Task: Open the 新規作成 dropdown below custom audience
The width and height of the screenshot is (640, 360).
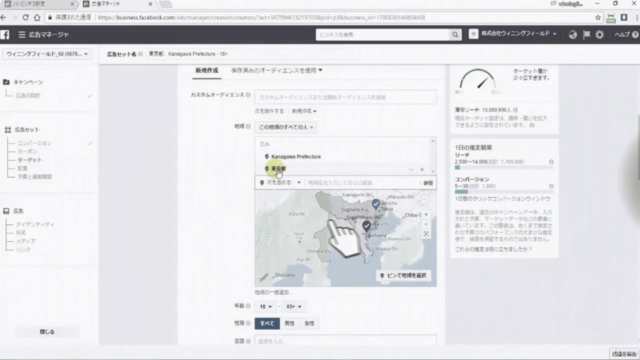Action: [304, 111]
